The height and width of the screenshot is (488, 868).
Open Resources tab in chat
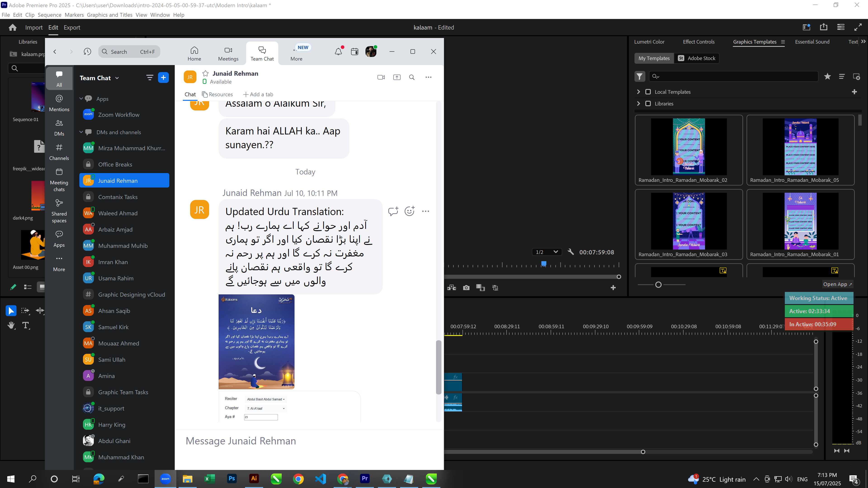(217, 94)
